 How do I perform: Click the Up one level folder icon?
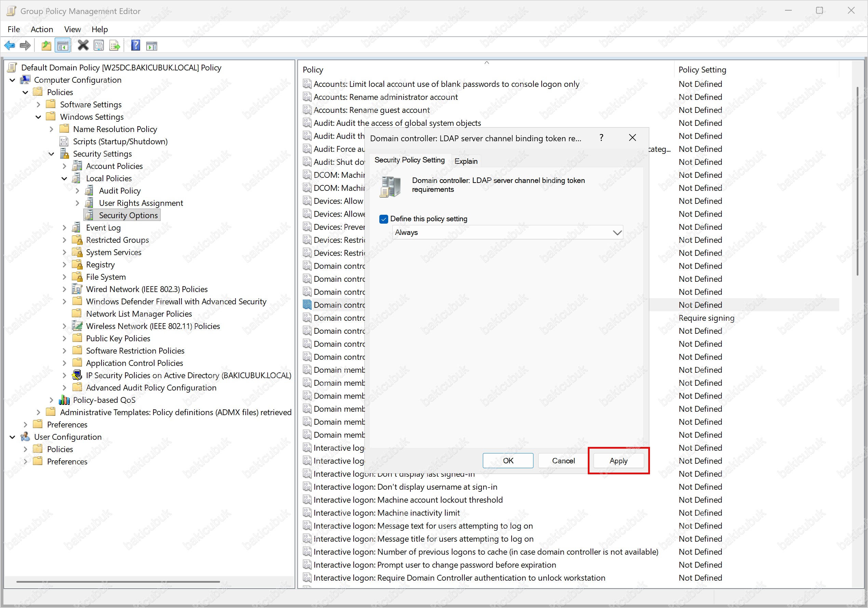(46, 46)
